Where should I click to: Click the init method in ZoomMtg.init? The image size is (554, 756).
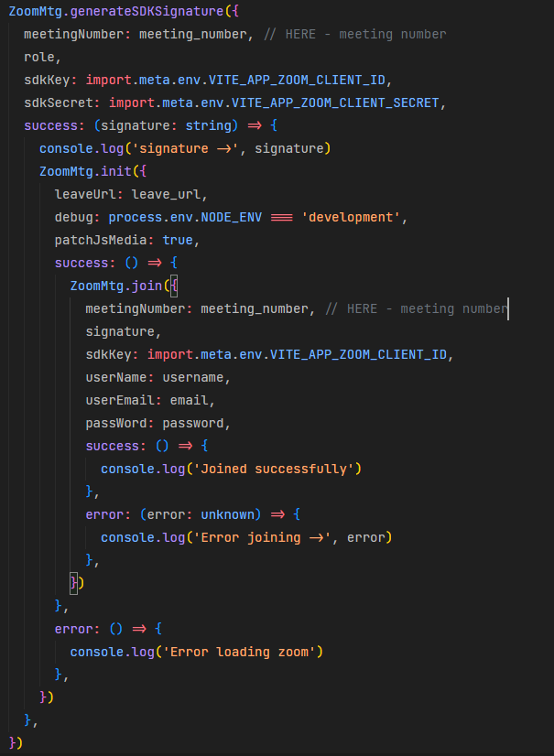(116, 171)
